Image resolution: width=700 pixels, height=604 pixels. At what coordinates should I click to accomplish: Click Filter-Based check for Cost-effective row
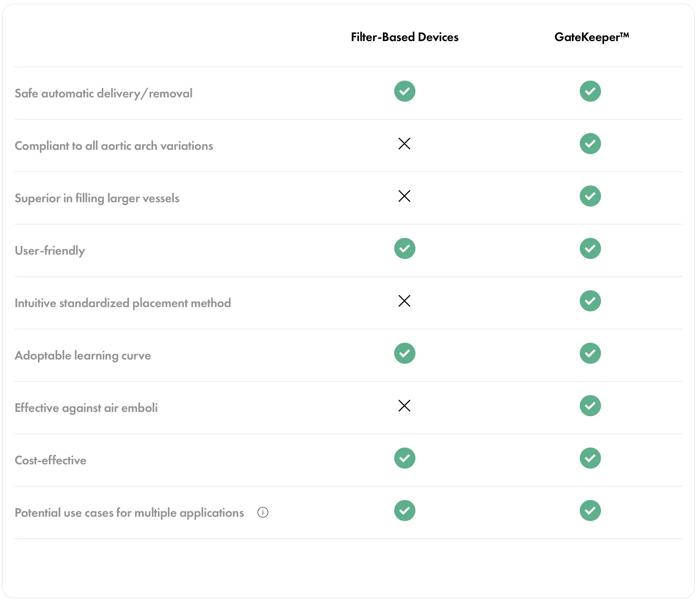[x=404, y=458]
